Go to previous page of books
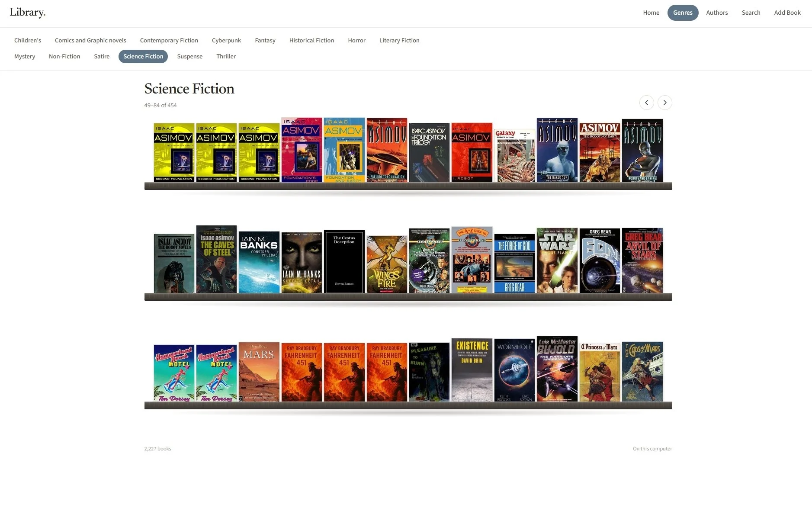The image size is (812, 511). tap(646, 103)
